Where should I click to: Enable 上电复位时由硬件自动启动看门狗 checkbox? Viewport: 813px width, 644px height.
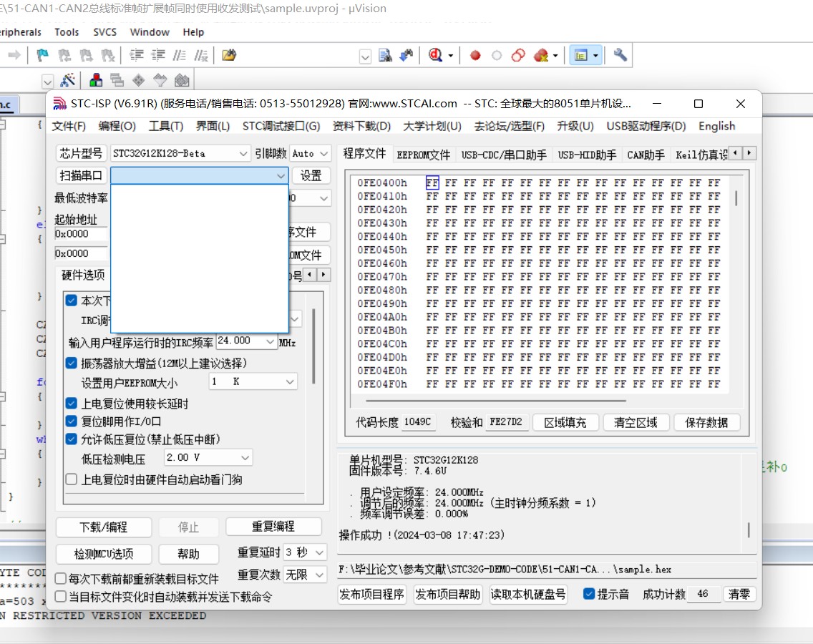72,479
